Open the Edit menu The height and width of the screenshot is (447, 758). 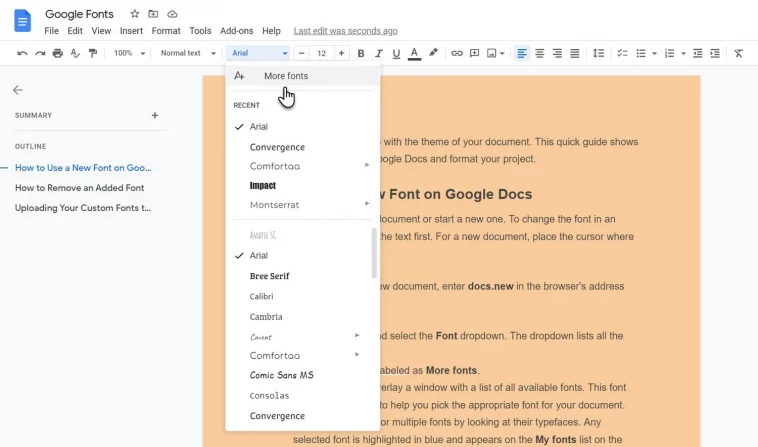pos(75,31)
